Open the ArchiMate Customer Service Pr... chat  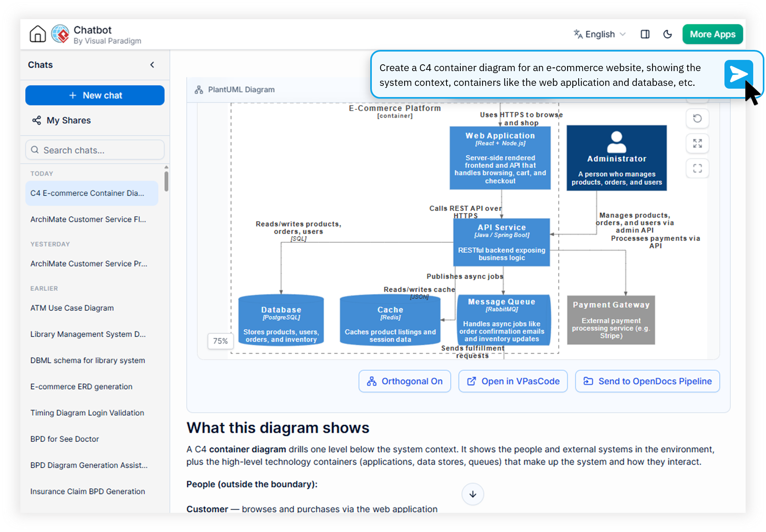point(89,264)
